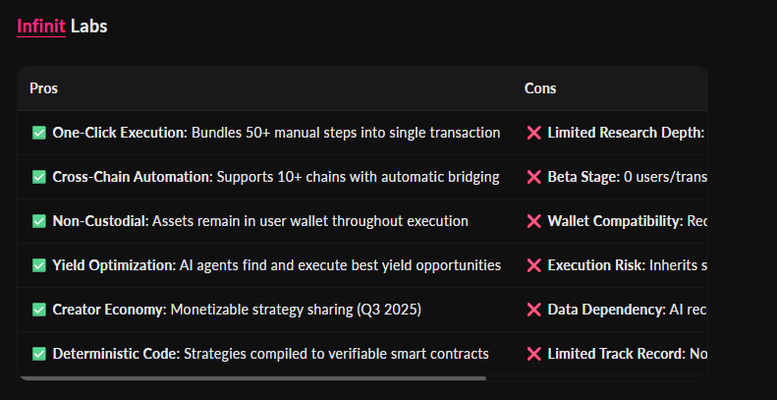
Task: Click the red X beside Data Dependency
Action: [534, 310]
